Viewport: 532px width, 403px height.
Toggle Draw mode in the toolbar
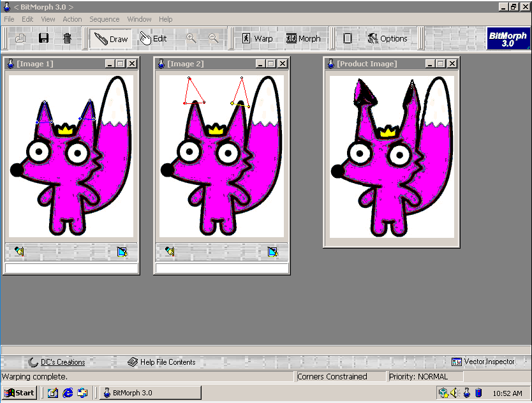(111, 38)
